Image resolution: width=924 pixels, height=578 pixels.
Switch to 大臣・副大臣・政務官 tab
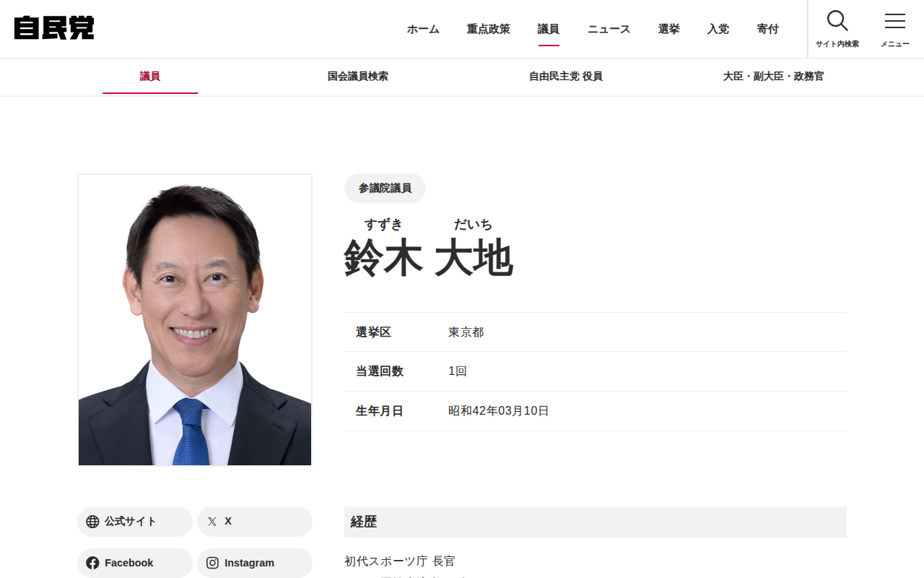click(x=774, y=77)
